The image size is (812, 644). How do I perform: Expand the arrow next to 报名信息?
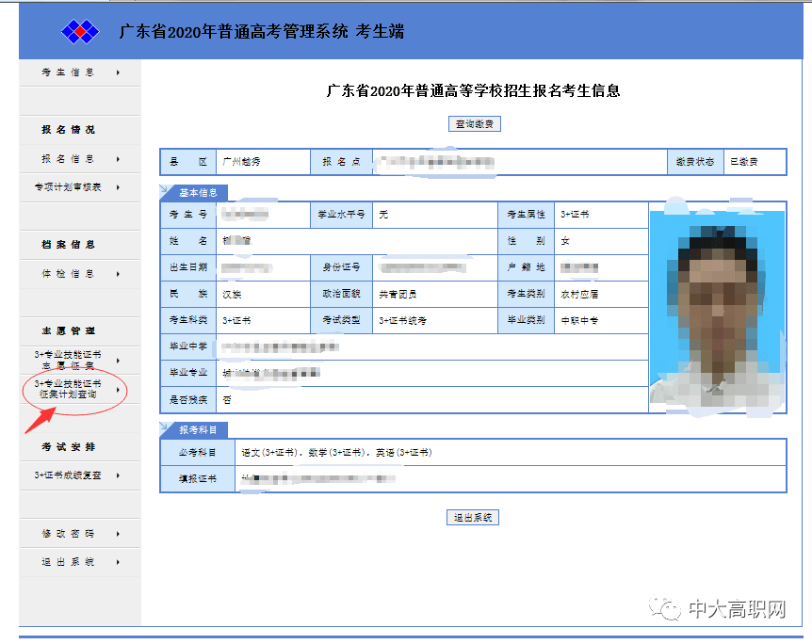[118, 159]
